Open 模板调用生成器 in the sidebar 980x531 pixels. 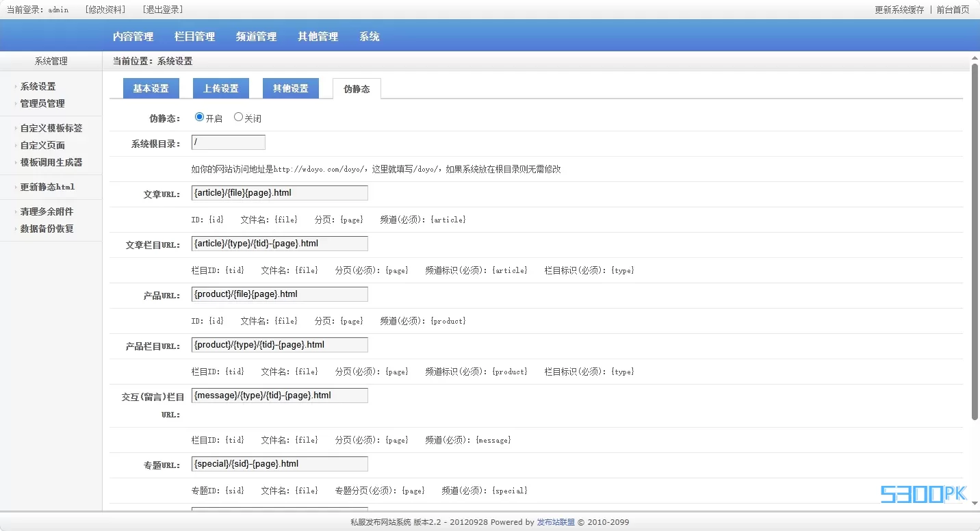point(51,162)
